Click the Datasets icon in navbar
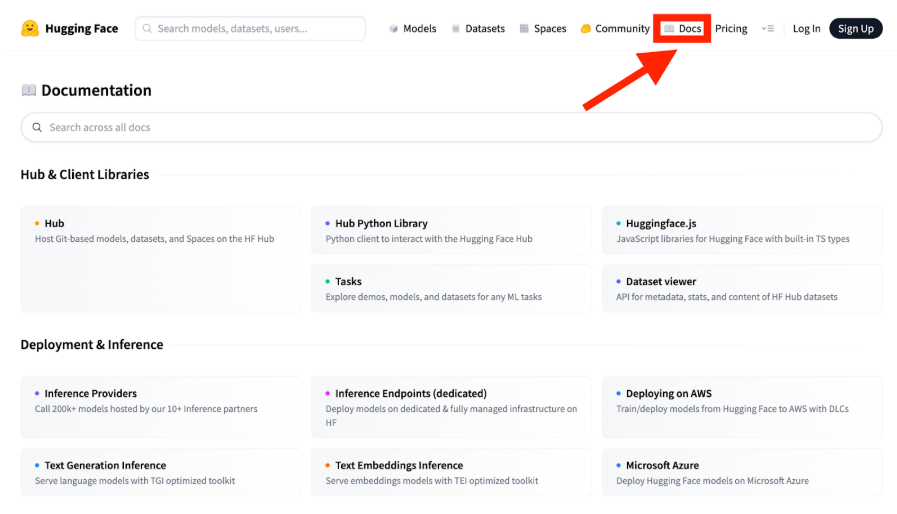The height and width of the screenshot is (514, 897). coord(456,29)
